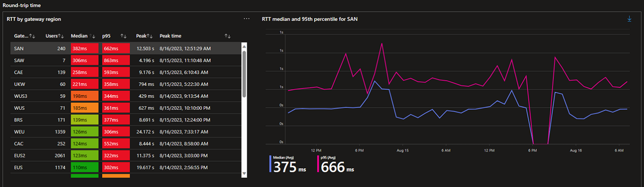Sort table by Peak time column arrows
The image size is (644, 187).
[x=228, y=36]
